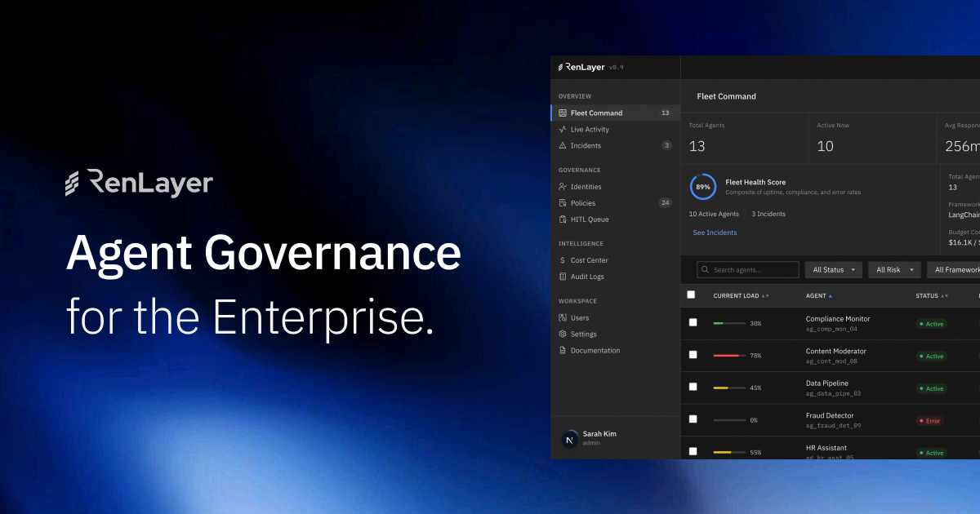Select the Cost Center dollar icon
The width and height of the screenshot is (980, 514).
pos(563,259)
